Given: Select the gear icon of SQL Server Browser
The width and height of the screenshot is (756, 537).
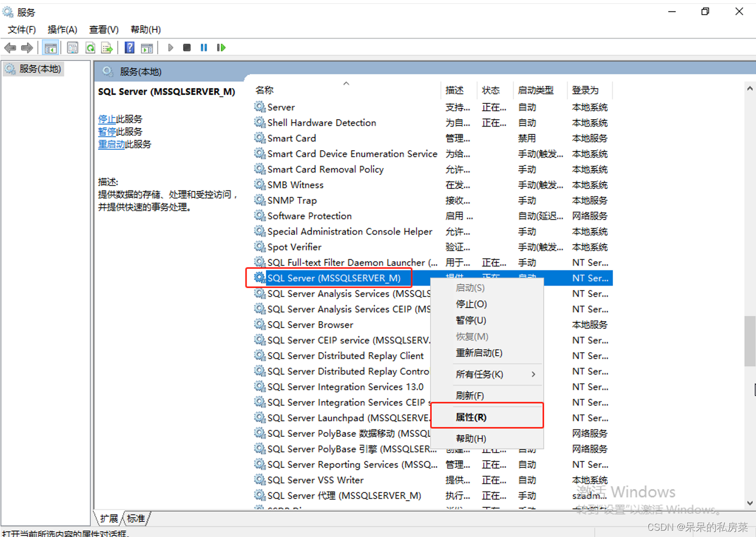Looking at the screenshot, I should tap(260, 324).
